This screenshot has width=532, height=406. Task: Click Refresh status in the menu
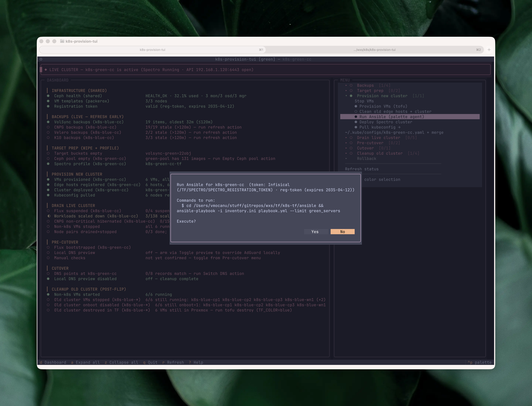click(x=362, y=169)
